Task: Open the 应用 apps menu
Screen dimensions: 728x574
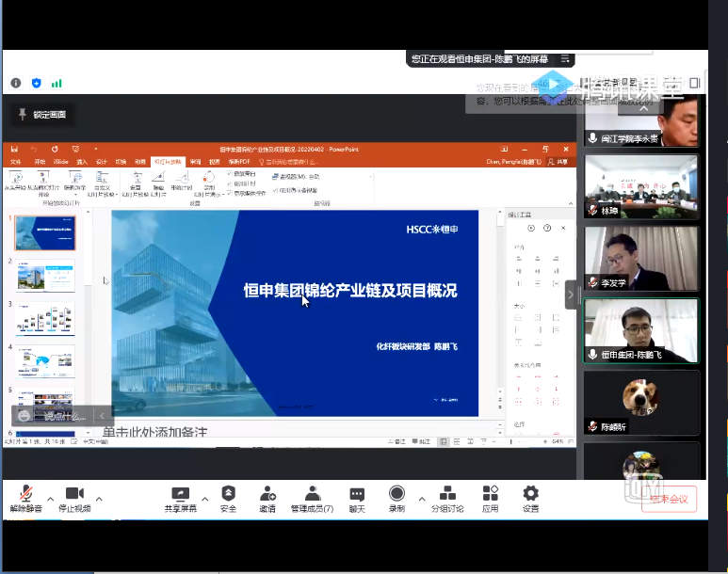Action: (x=491, y=499)
